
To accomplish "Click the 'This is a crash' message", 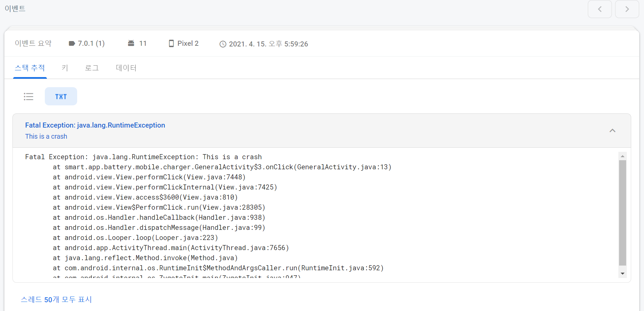I will [46, 136].
